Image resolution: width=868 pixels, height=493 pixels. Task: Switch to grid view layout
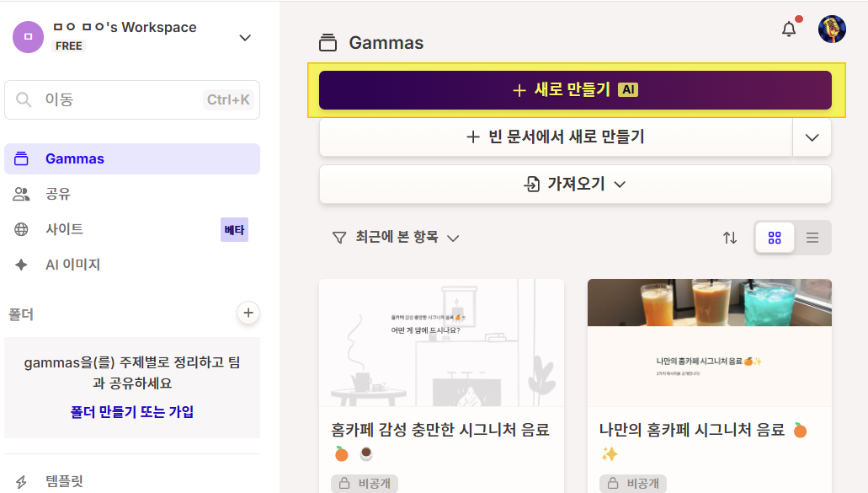click(x=774, y=238)
